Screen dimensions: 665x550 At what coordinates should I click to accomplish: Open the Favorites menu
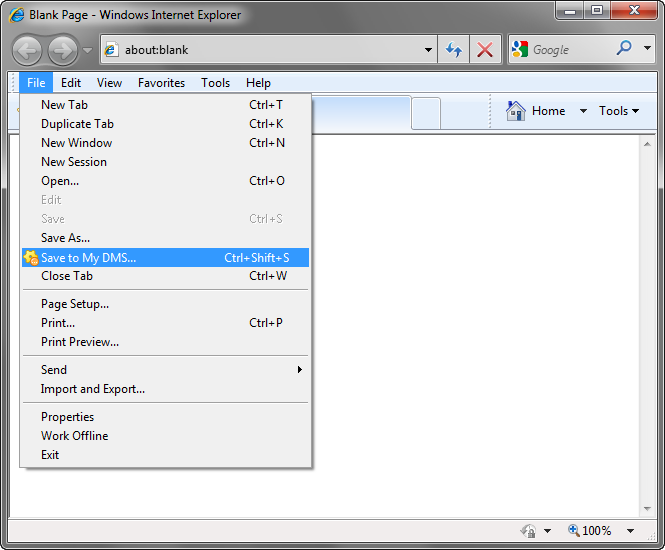pos(162,83)
